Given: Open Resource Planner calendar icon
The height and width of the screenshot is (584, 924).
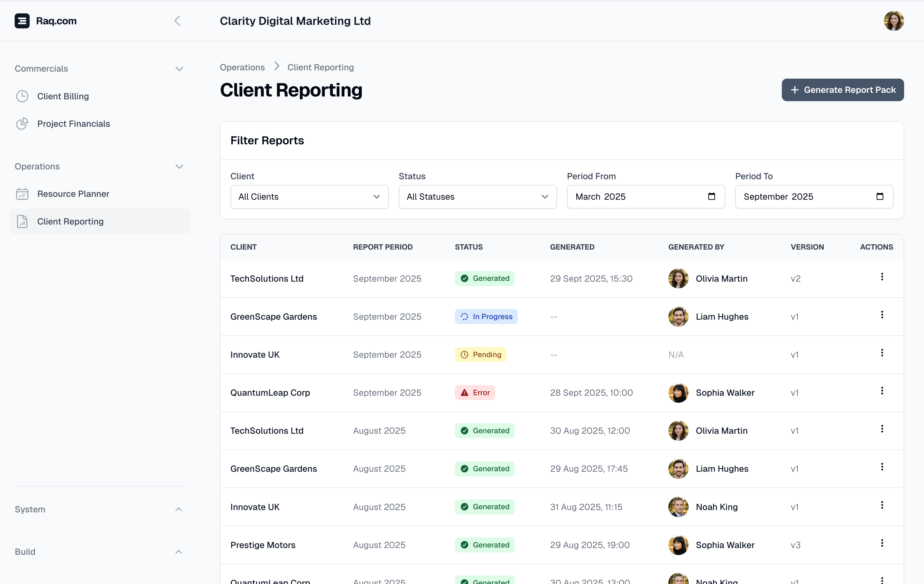Looking at the screenshot, I should [22, 194].
